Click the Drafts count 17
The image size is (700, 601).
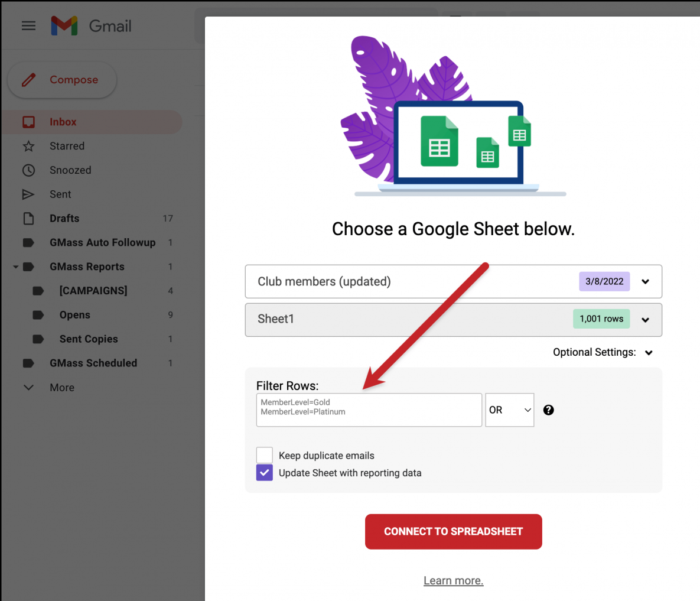[168, 218]
